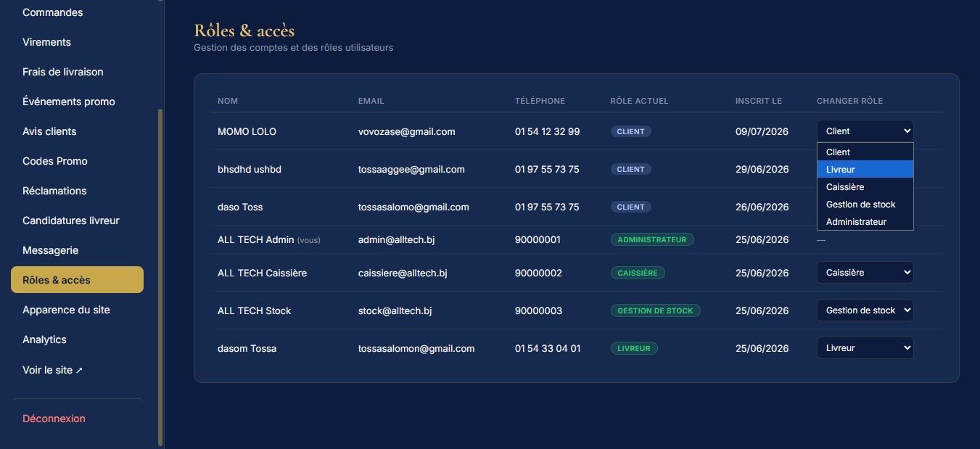Image resolution: width=980 pixels, height=449 pixels.
Task: Choose Livreur in the open dropdown list
Action: click(x=865, y=169)
